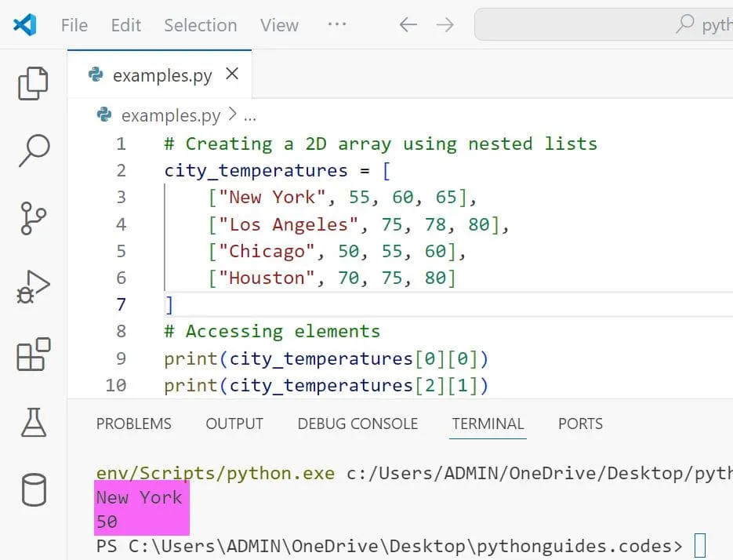Expand the hidden menus ellipsis
Screen dimensions: 733x560
[337, 25]
